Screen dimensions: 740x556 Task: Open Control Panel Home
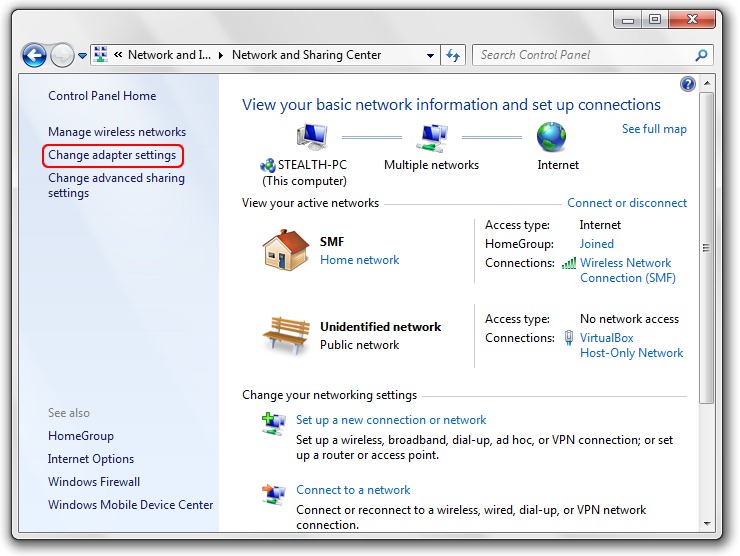[x=102, y=96]
